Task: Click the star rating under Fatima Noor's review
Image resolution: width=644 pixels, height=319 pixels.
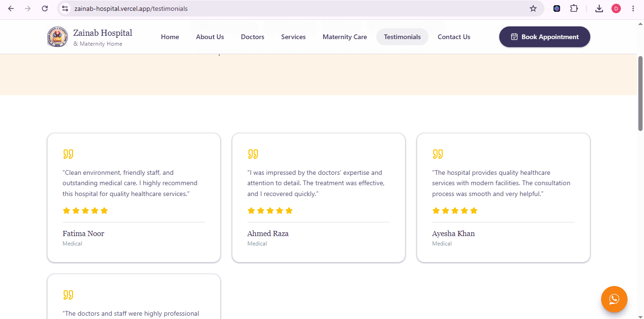Action: click(85, 211)
